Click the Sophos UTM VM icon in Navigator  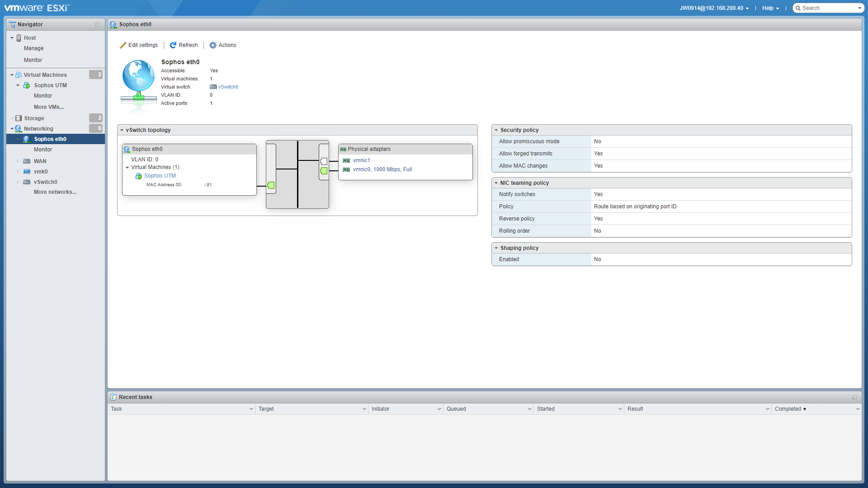[x=27, y=85]
